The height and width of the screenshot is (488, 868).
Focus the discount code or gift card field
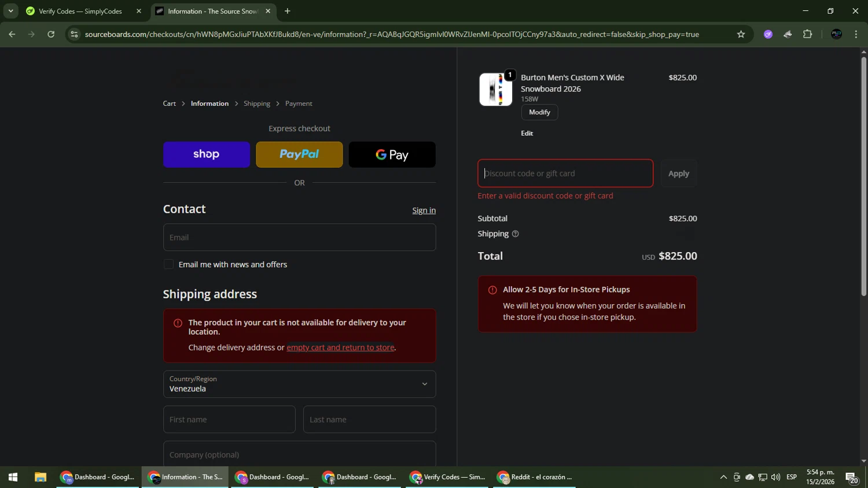pos(565,173)
